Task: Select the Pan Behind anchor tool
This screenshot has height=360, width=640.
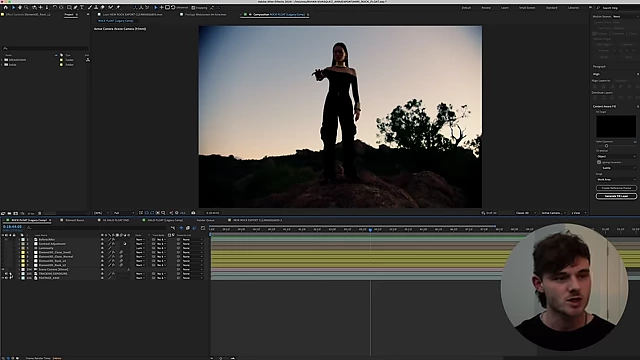Action: [x=61, y=7]
